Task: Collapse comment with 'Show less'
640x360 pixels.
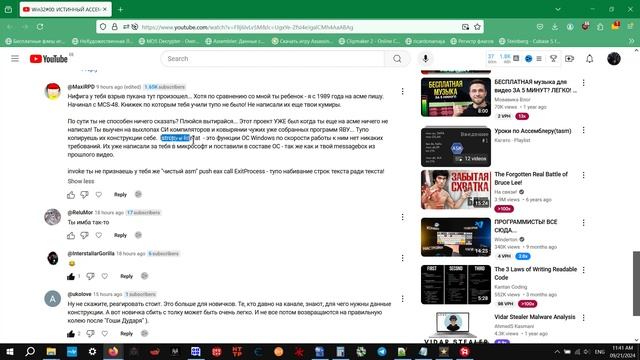Action: [81, 181]
